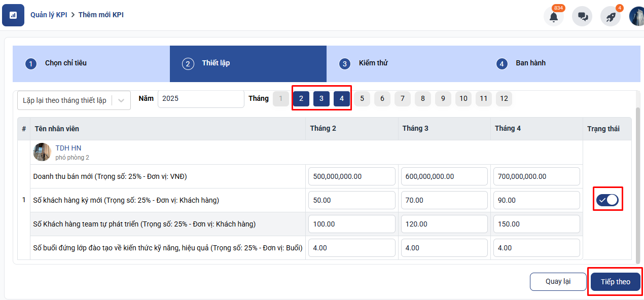
Task: Expand the 'Lặp lại theo tháng thiết lập' dropdown
Action: click(x=74, y=100)
